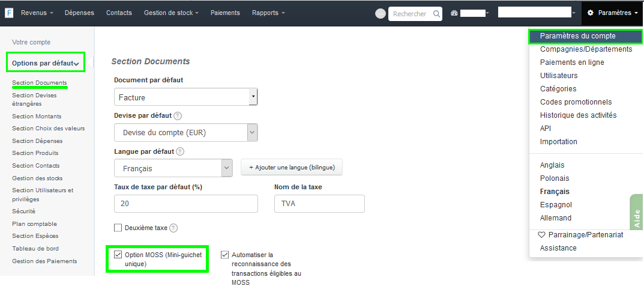Open Section Utilisateurs et privilèges link
Screen dimensions: 644x301
tap(43, 195)
